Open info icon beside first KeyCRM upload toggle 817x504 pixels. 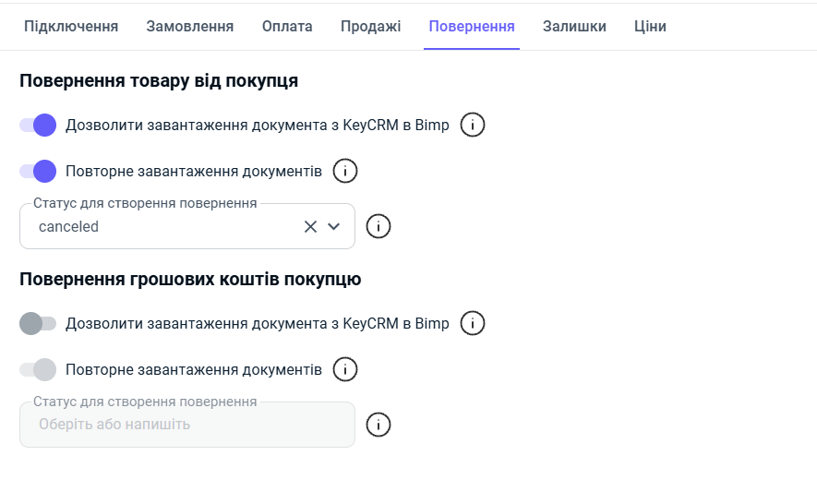click(472, 126)
